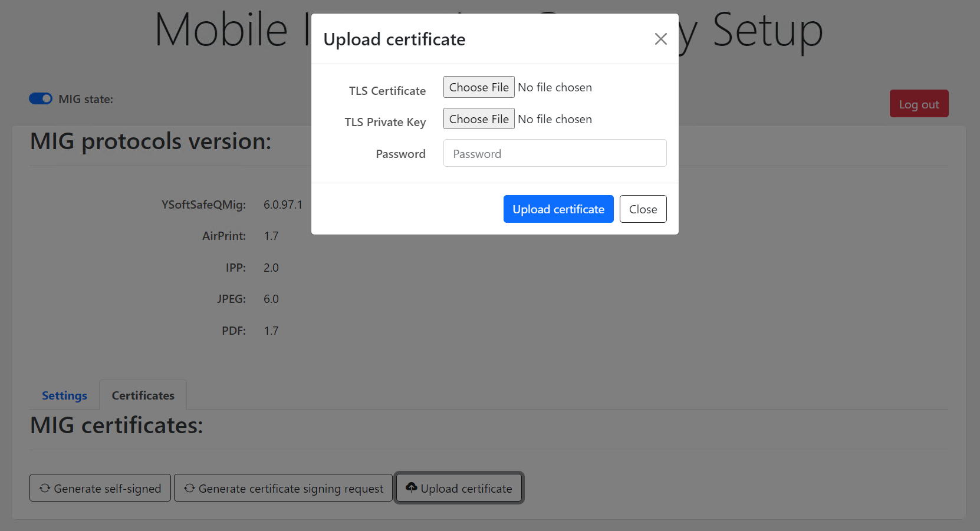
Task: Select the Certificates tab
Action: [x=143, y=395]
